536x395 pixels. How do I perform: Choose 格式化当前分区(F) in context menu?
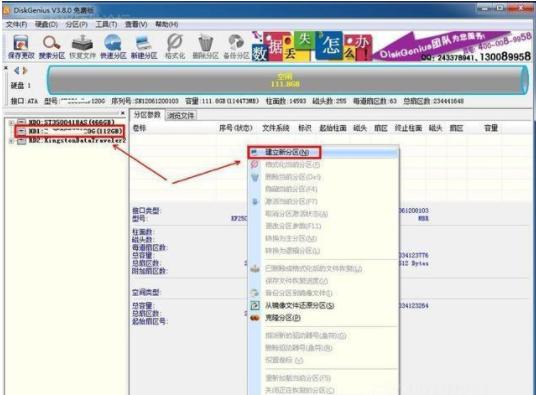323,165
